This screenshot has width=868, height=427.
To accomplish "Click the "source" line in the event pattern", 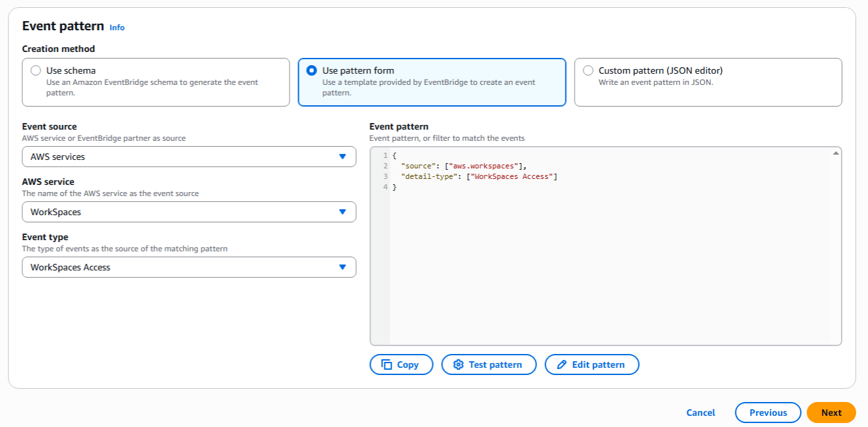I will (x=463, y=166).
